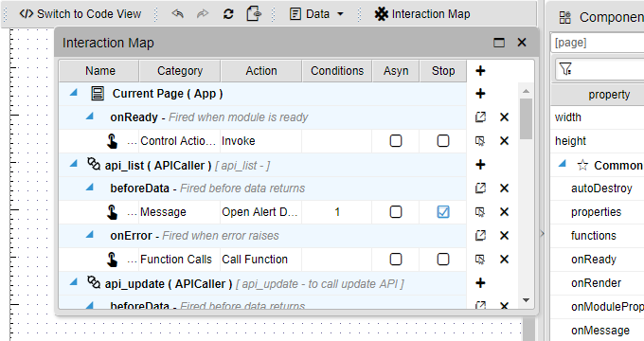Open onReady event in action editor
The height and width of the screenshot is (341, 644).
tap(480, 117)
